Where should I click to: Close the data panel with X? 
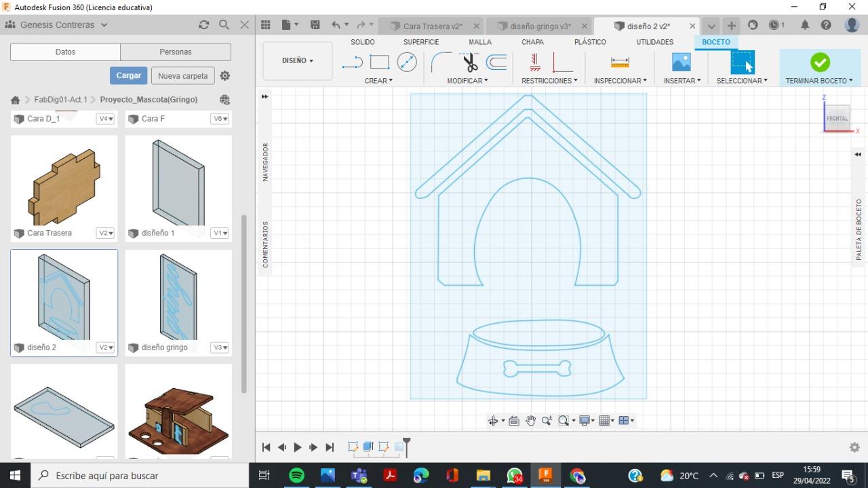pyautogui.click(x=245, y=24)
